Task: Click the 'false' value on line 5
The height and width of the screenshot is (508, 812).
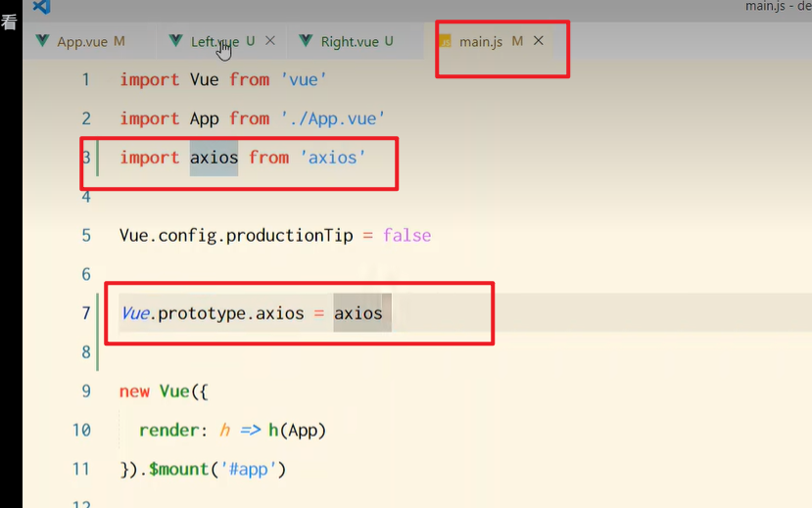Action: [406, 236]
